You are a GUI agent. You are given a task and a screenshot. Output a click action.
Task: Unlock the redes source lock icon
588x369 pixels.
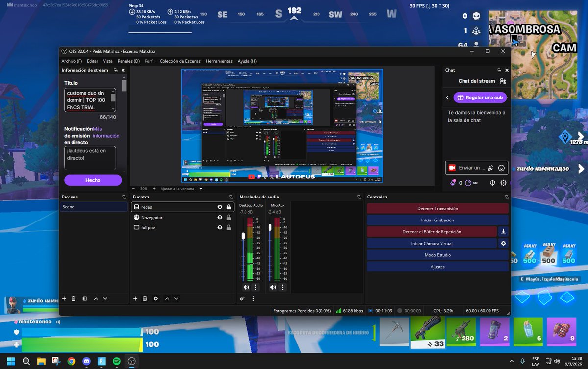[x=229, y=207]
